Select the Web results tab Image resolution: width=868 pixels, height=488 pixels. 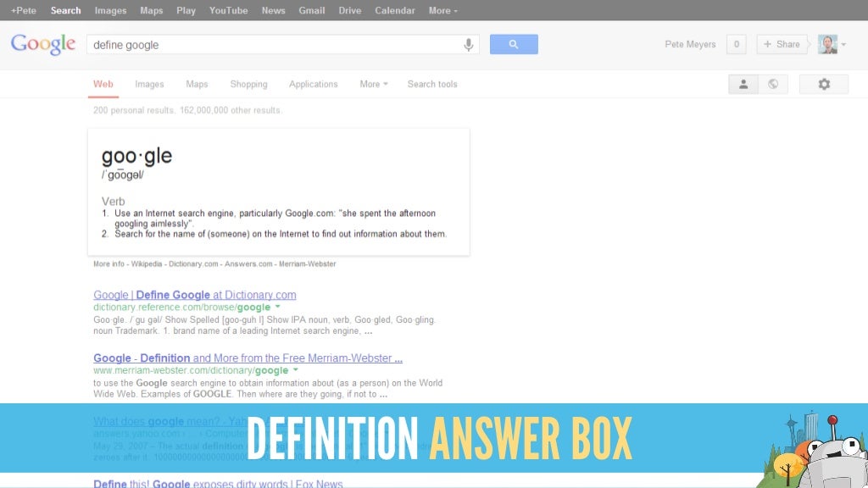(x=103, y=84)
